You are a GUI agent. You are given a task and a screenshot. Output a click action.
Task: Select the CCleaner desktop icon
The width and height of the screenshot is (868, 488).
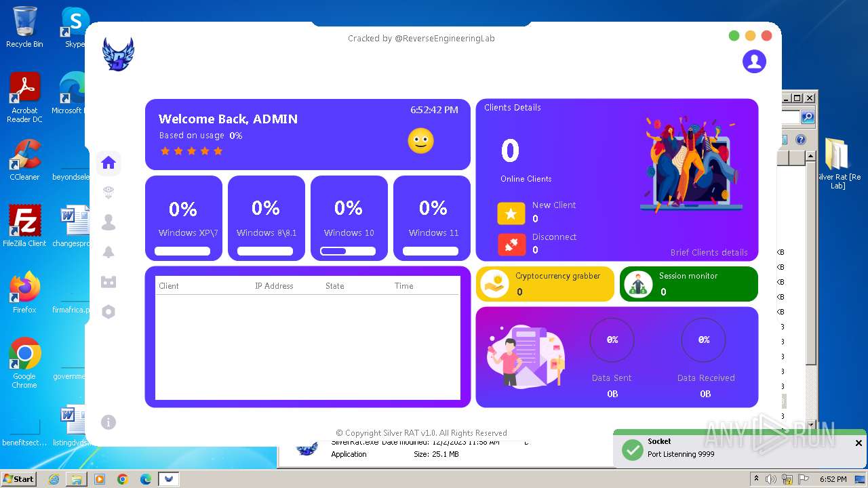(x=24, y=160)
